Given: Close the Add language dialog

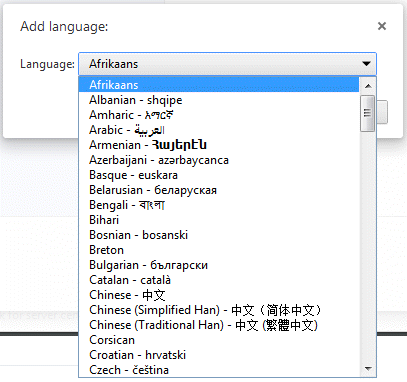Looking at the screenshot, I should (x=382, y=26).
